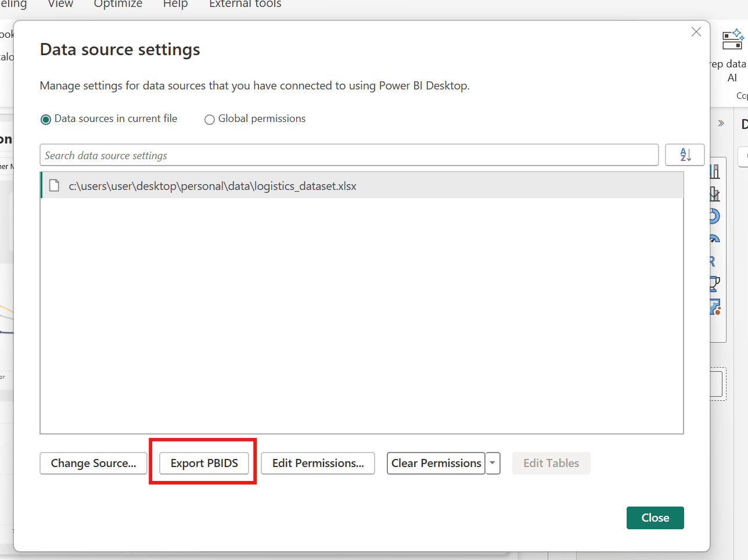Click the Export PBIDS button
748x560 pixels.
[204, 463]
